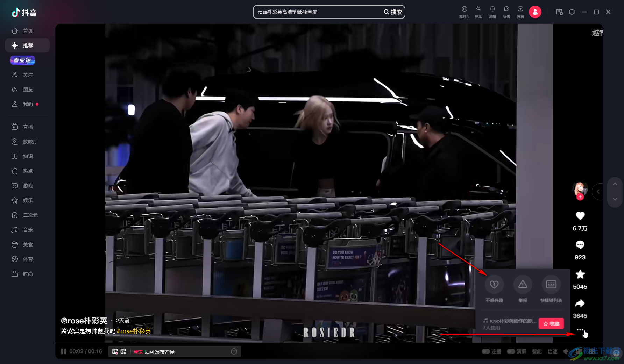This screenshot has height=364, width=624.
Task: Click the 搜索 search button
Action: tap(393, 12)
